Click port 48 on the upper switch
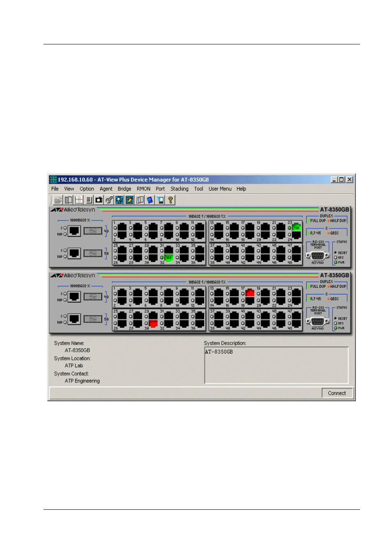 [296, 257]
